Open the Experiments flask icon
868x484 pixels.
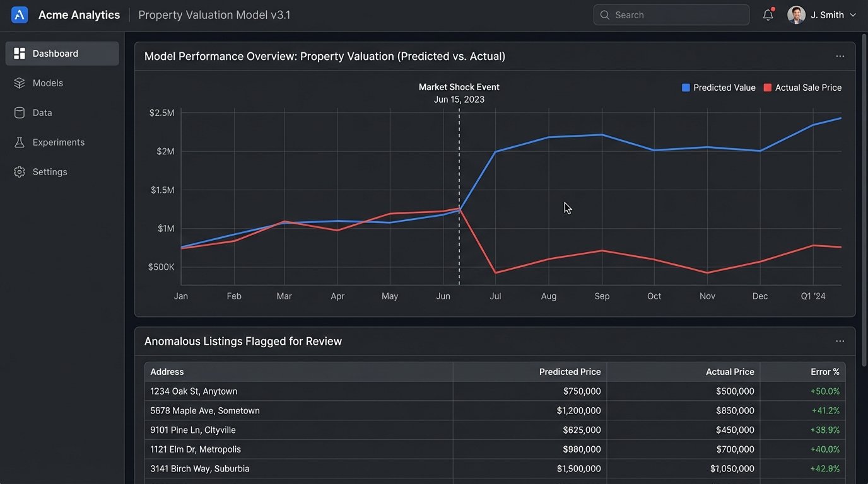point(19,142)
